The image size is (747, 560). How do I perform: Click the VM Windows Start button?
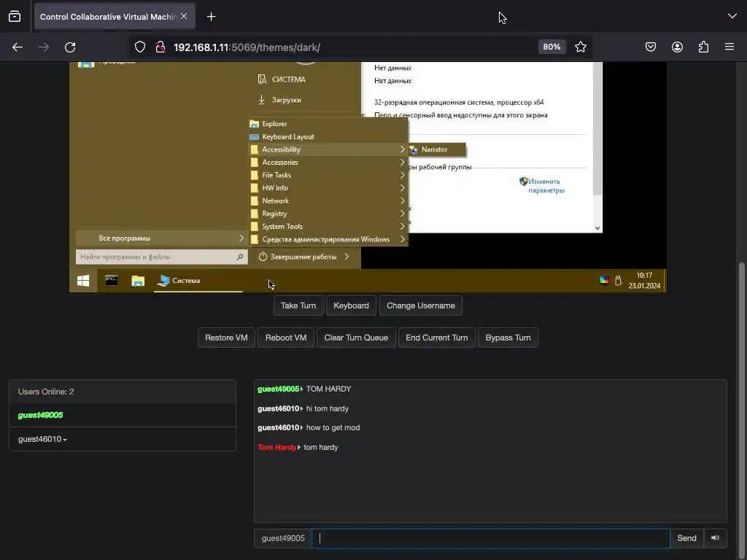click(x=83, y=281)
